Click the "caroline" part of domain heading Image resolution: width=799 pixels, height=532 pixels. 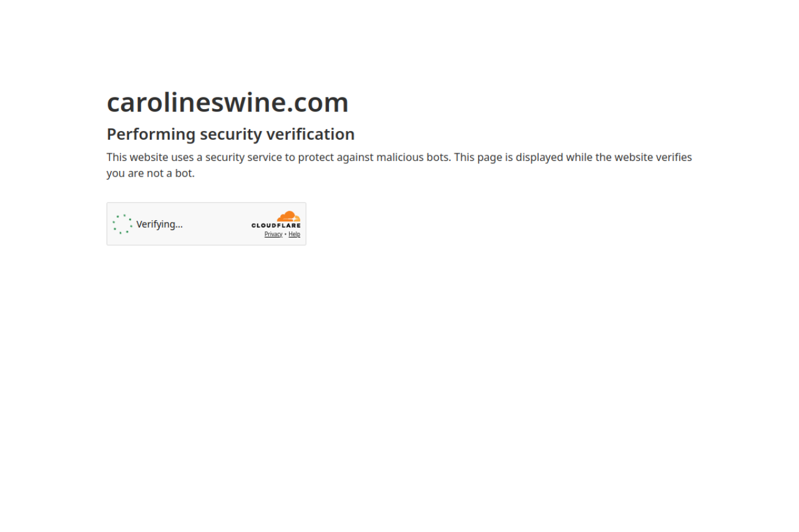(159, 102)
